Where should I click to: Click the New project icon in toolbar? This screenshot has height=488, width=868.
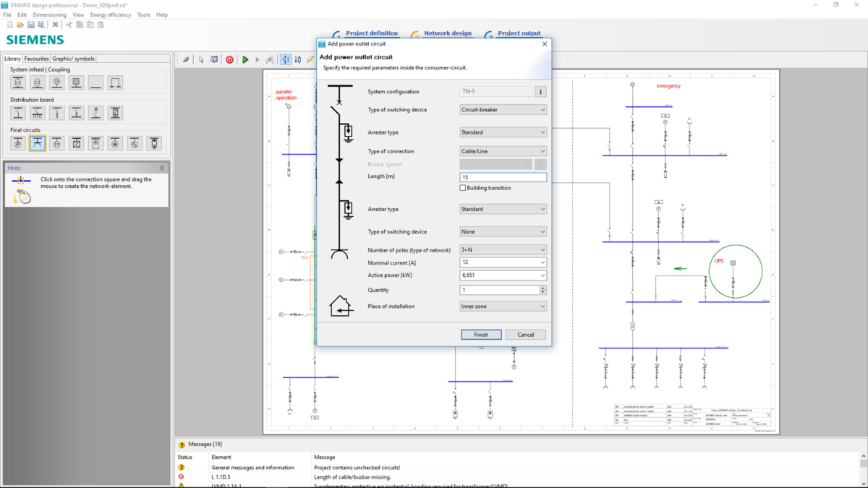(x=10, y=25)
